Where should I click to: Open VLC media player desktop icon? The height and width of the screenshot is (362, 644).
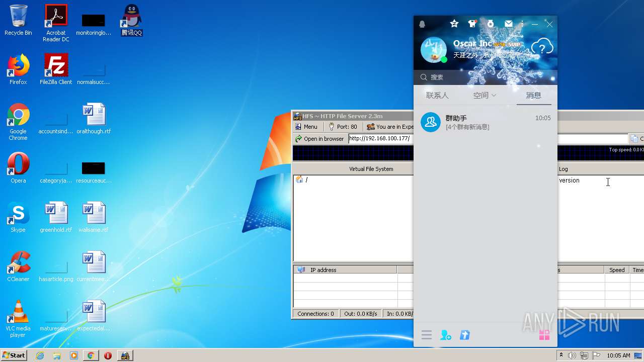(18, 319)
